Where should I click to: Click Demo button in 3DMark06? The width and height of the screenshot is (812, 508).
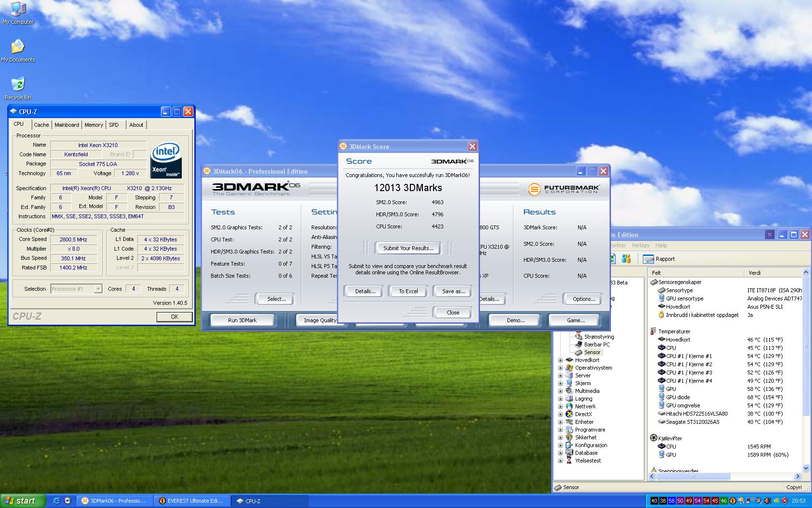click(516, 320)
